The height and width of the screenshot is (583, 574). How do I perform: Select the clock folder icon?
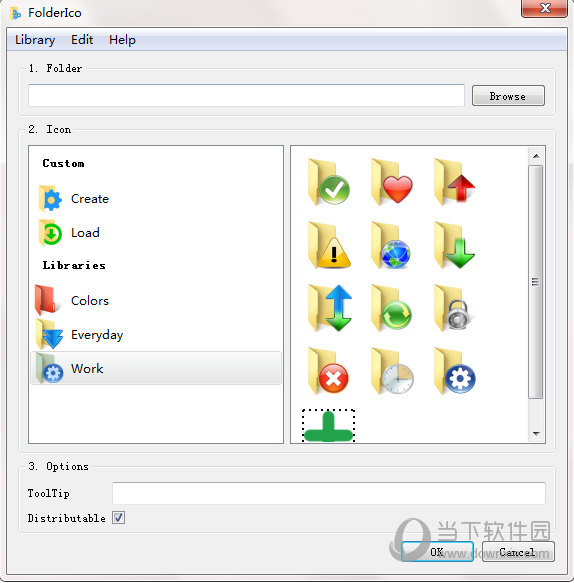click(x=393, y=371)
